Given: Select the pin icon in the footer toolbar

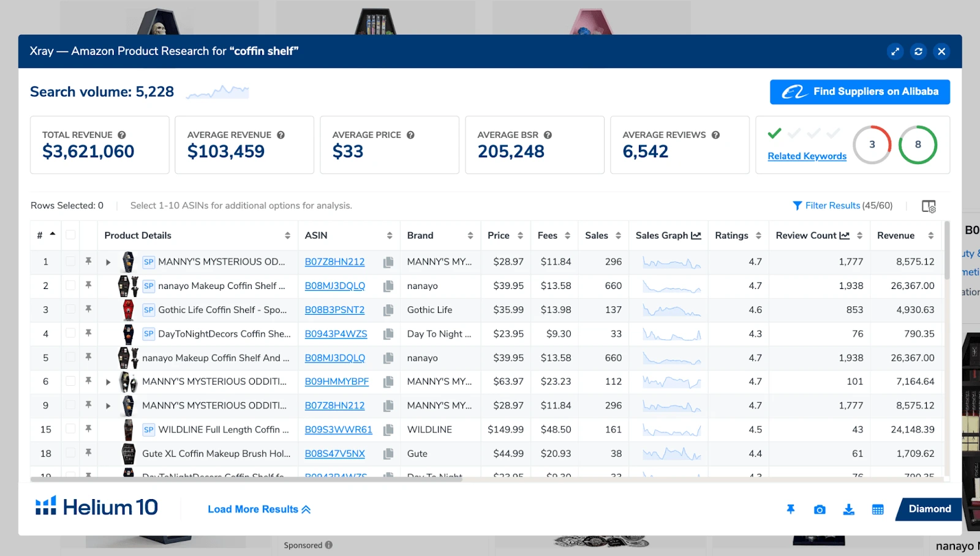Looking at the screenshot, I should click(x=791, y=509).
